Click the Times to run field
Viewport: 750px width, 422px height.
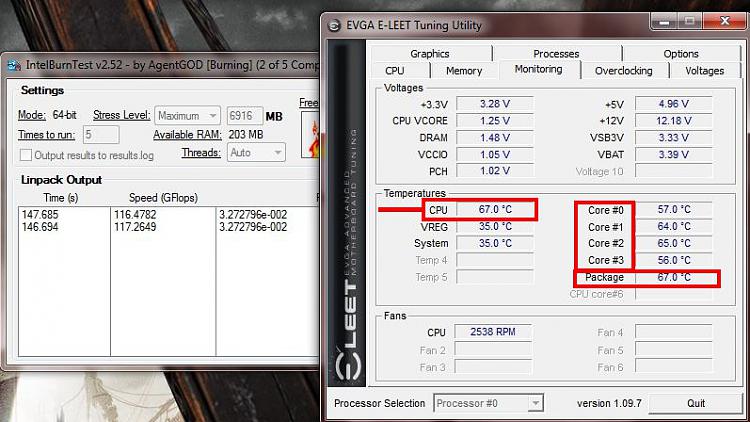[x=101, y=135]
